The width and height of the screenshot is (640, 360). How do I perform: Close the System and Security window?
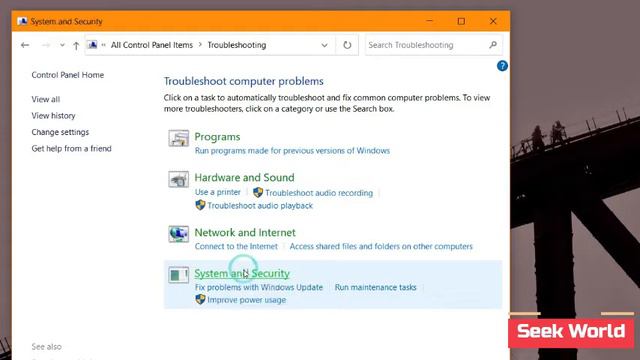[493, 21]
